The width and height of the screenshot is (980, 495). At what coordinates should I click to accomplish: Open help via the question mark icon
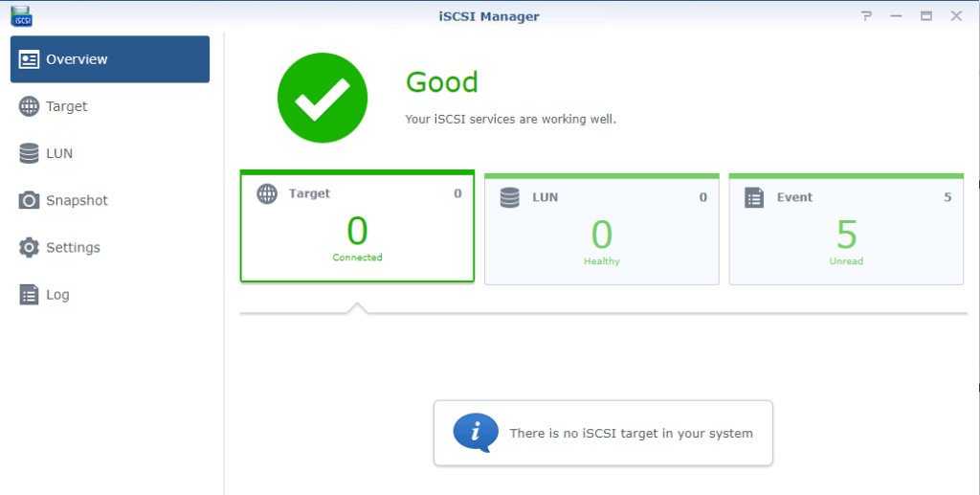[866, 16]
